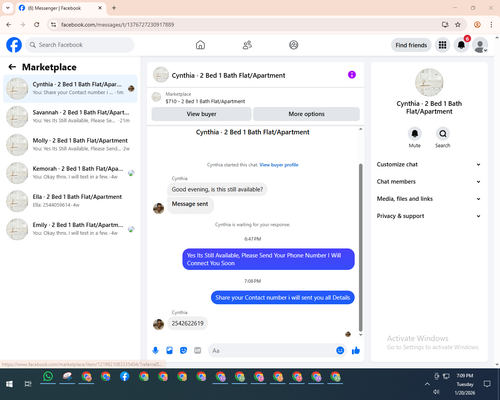Open the Home feed icon
Viewport: 500px width, 400px height.
pos(200,45)
